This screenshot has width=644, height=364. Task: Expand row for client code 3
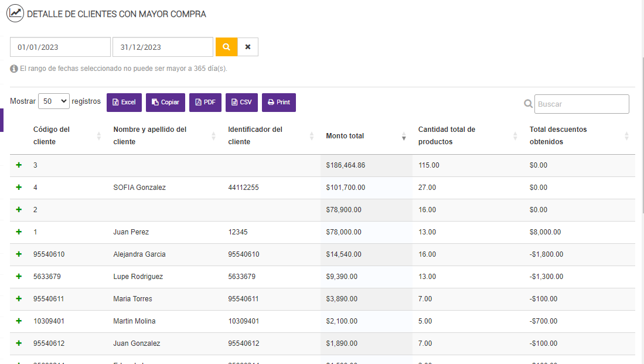(19, 165)
